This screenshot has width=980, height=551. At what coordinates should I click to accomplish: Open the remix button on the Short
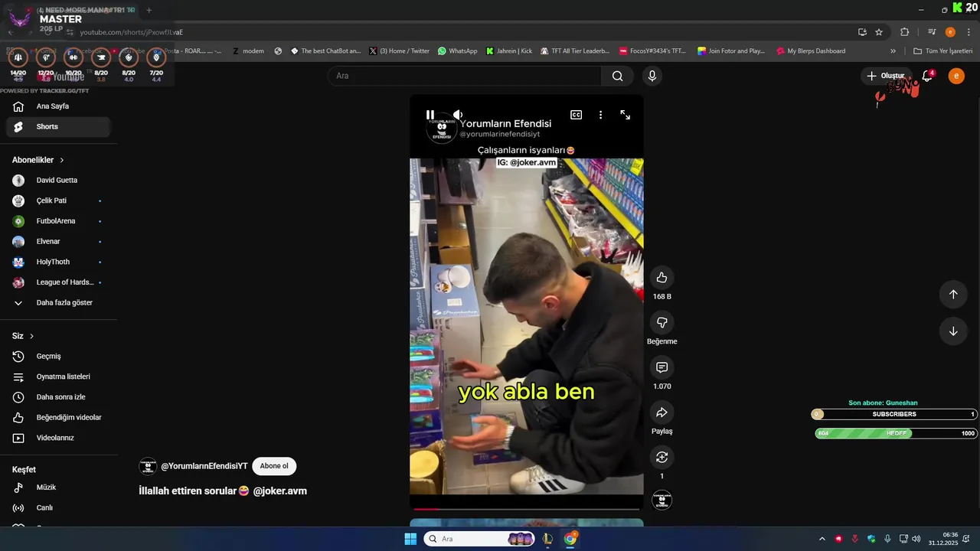click(662, 458)
